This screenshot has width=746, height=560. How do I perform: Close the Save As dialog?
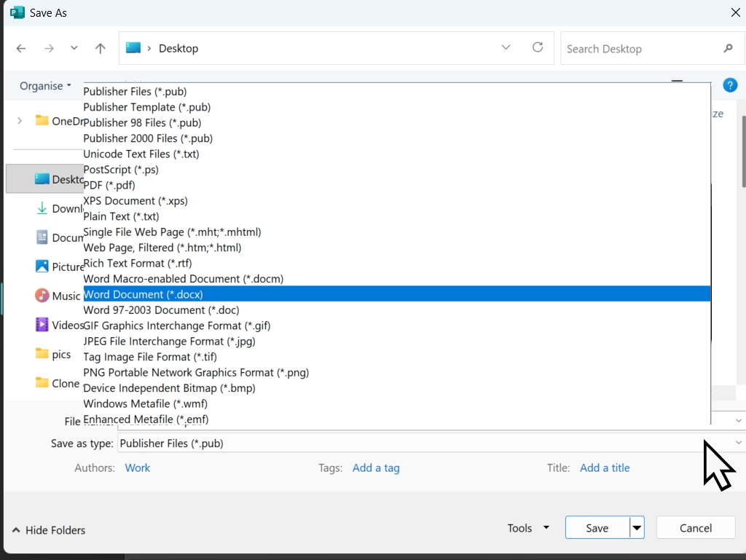click(736, 12)
